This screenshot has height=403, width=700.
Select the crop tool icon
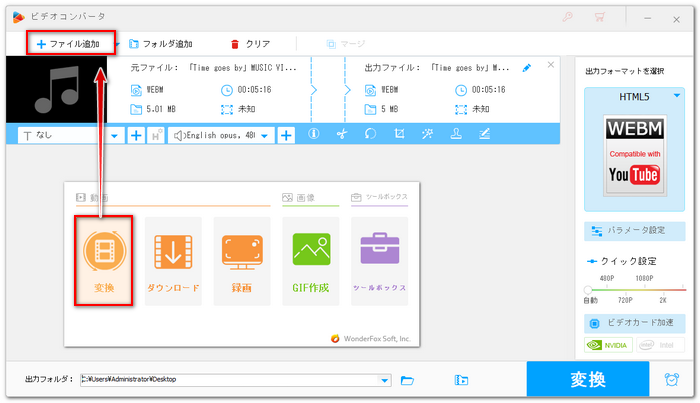point(399,134)
